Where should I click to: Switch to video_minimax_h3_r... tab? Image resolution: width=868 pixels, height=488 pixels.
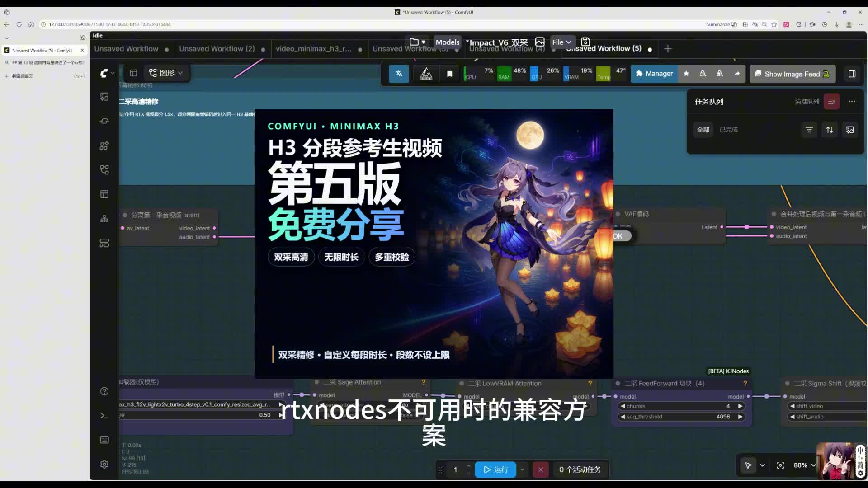click(x=318, y=49)
